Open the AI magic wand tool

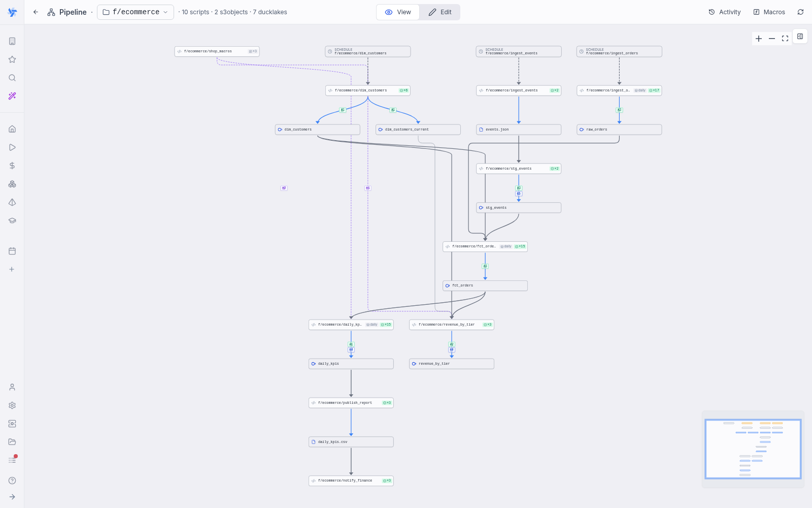point(12,96)
